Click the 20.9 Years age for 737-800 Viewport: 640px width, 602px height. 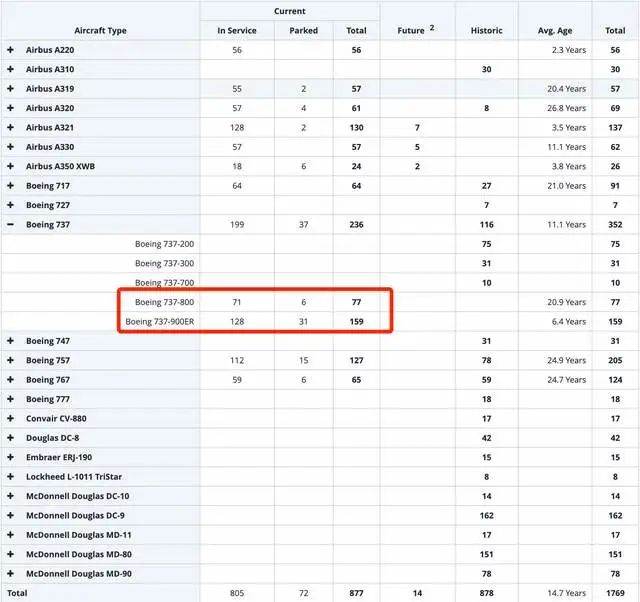click(x=567, y=302)
